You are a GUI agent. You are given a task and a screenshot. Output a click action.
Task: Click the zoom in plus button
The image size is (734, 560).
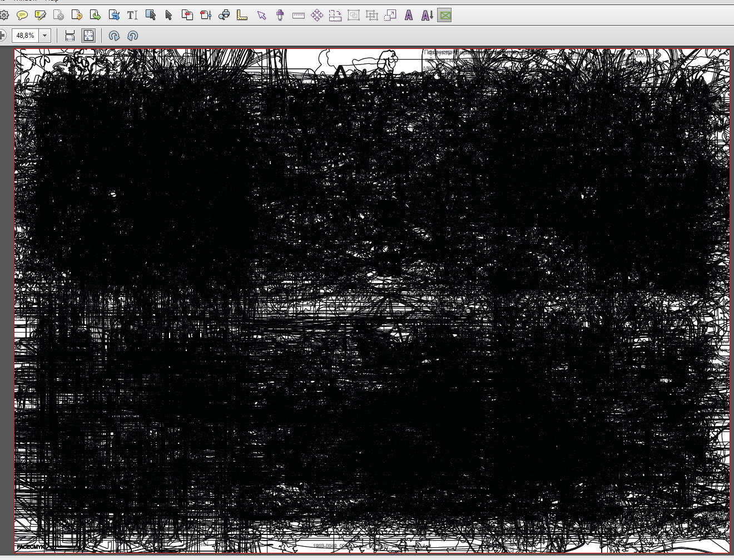[2, 36]
